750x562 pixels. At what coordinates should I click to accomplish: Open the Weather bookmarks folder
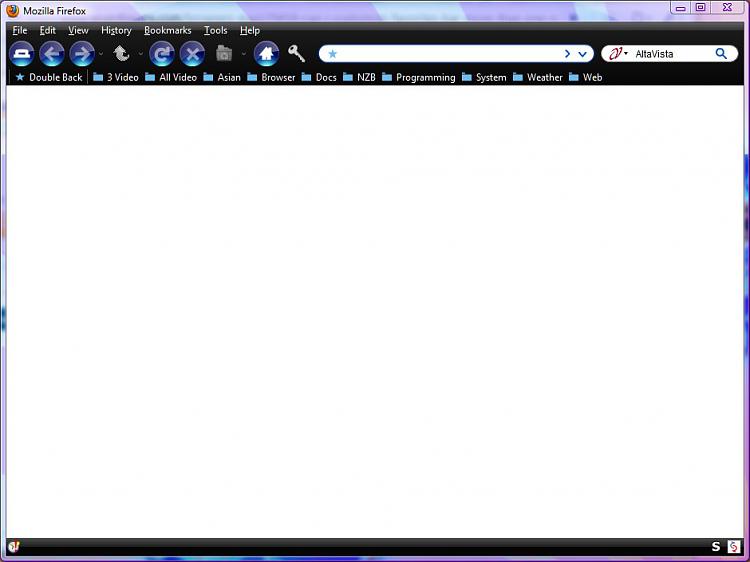tap(538, 77)
